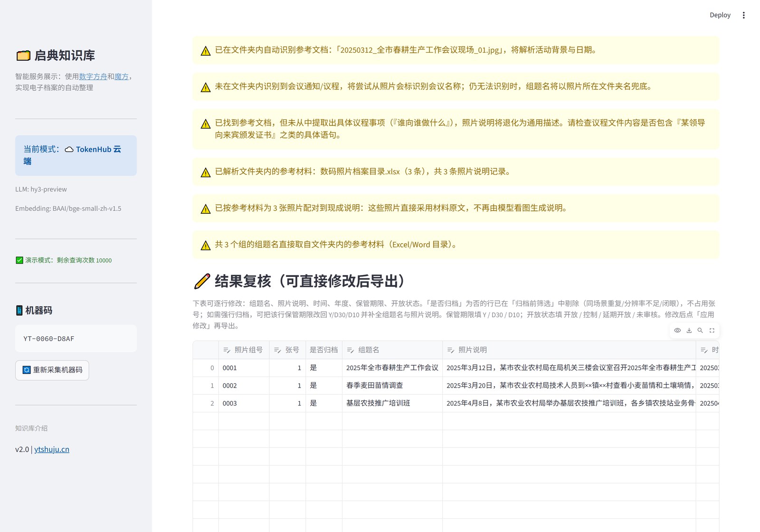Click the Deploy button
This screenshot has width=760, height=532.
(720, 15)
